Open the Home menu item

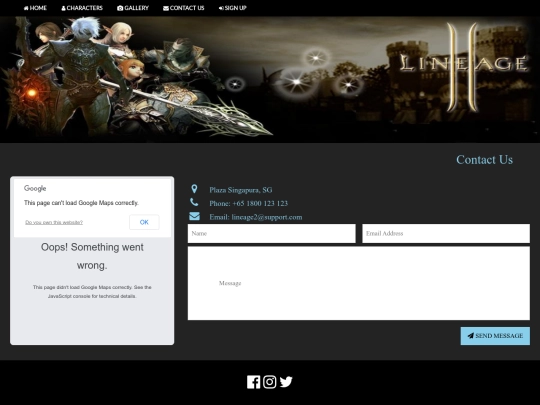coord(35,8)
